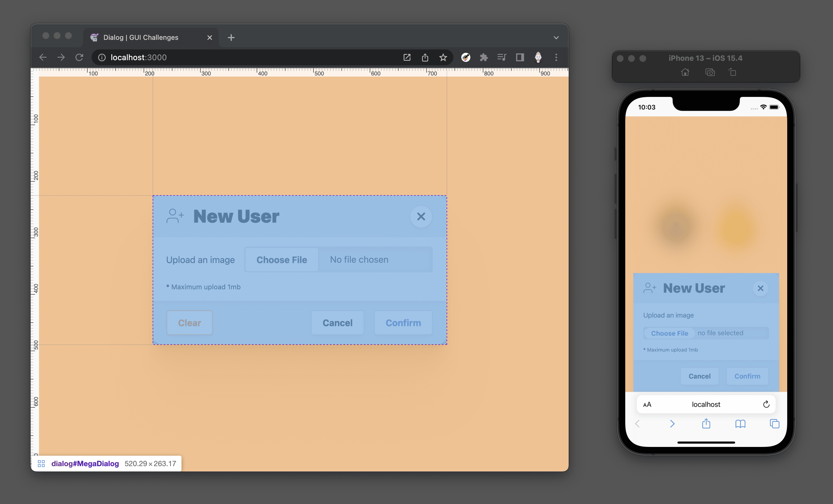
Task: Click the close X button on mobile dialog
Action: [x=761, y=288]
